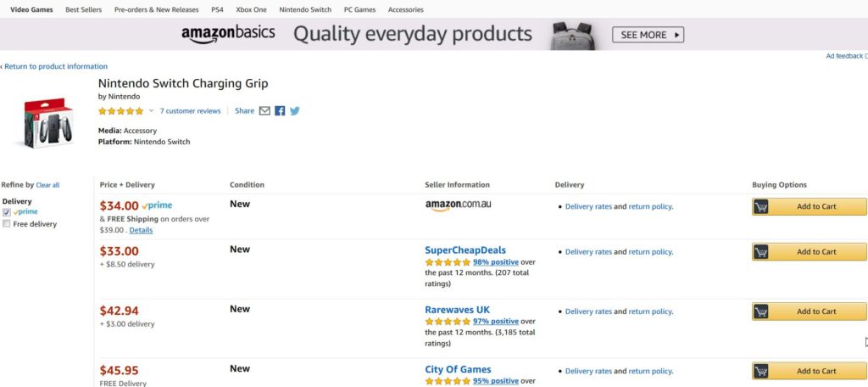This screenshot has height=387, width=868.
Task: Share product on Facebook icon
Action: (x=280, y=111)
